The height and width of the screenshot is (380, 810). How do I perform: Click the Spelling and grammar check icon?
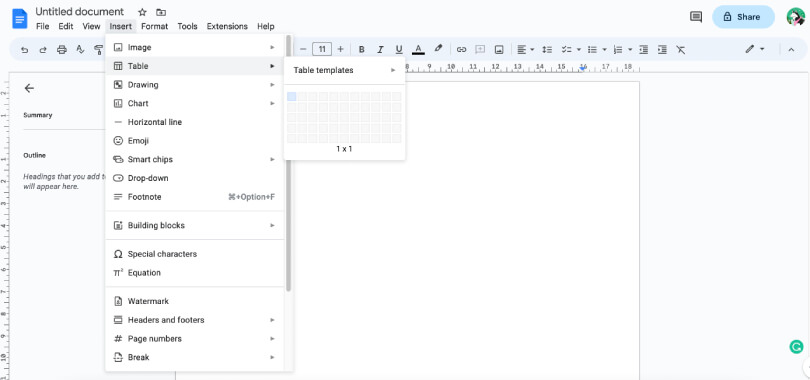tap(80, 50)
